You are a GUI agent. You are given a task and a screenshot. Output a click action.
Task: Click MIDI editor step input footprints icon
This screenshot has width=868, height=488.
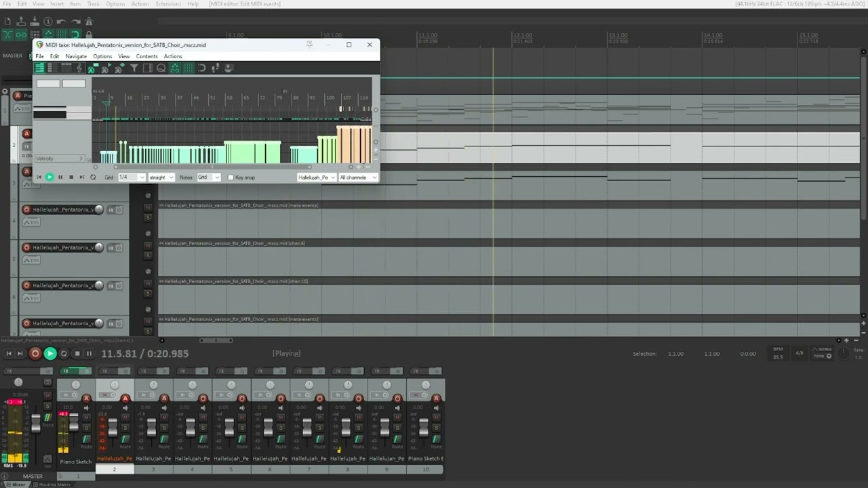pyautogui.click(x=214, y=68)
